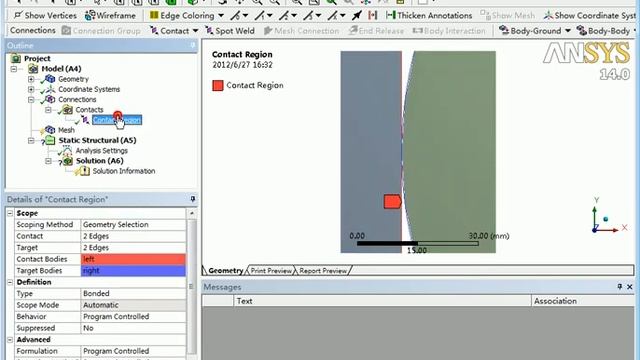Click the Show Mesh button

point(507,16)
